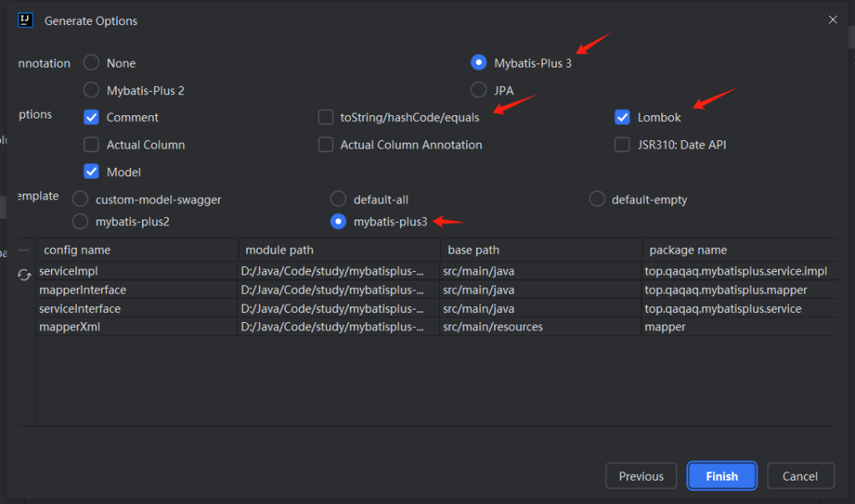The image size is (855, 504).
Task: Enable the toString/hashCode/equals checkbox
Action: pyautogui.click(x=326, y=118)
